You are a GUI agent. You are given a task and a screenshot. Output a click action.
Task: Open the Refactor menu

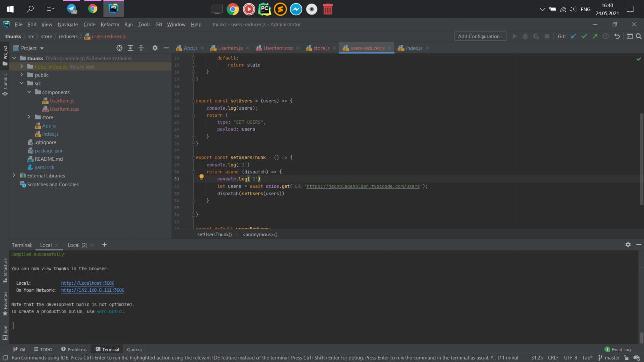coord(110,24)
